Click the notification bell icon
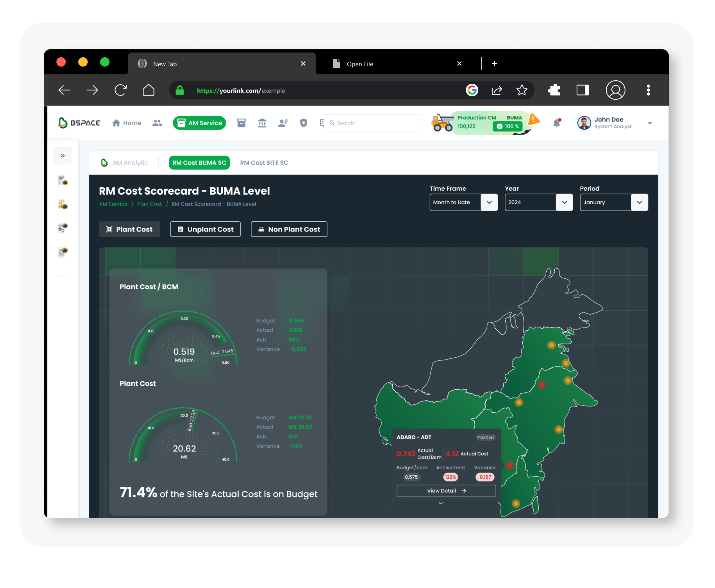This screenshot has width=715, height=588. pyautogui.click(x=556, y=123)
